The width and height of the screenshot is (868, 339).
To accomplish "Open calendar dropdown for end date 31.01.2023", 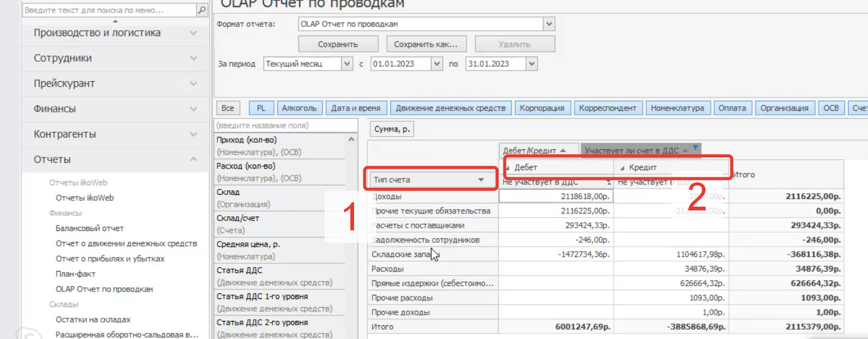I will [x=532, y=64].
